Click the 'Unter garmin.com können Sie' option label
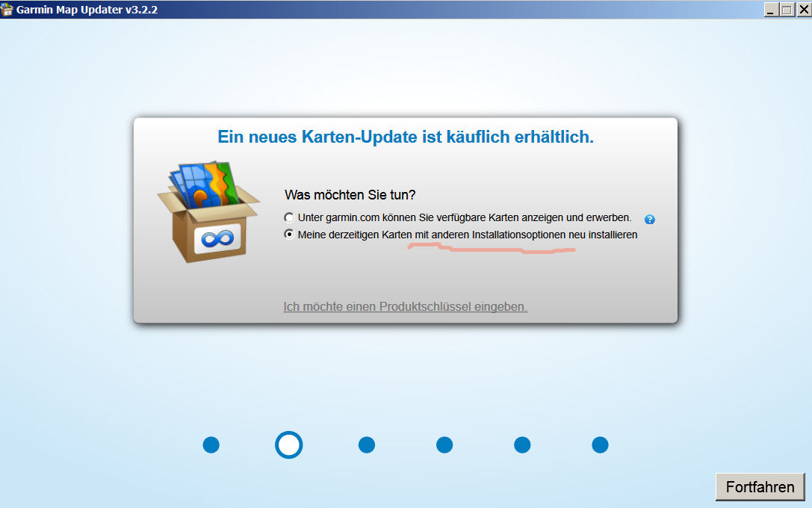The height and width of the screenshot is (508, 812). click(x=464, y=217)
